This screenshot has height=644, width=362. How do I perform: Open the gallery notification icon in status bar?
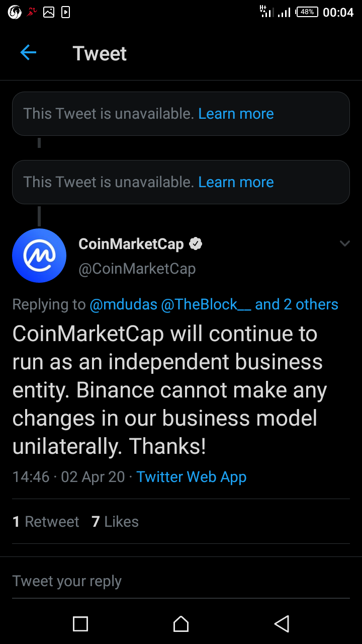point(49,12)
